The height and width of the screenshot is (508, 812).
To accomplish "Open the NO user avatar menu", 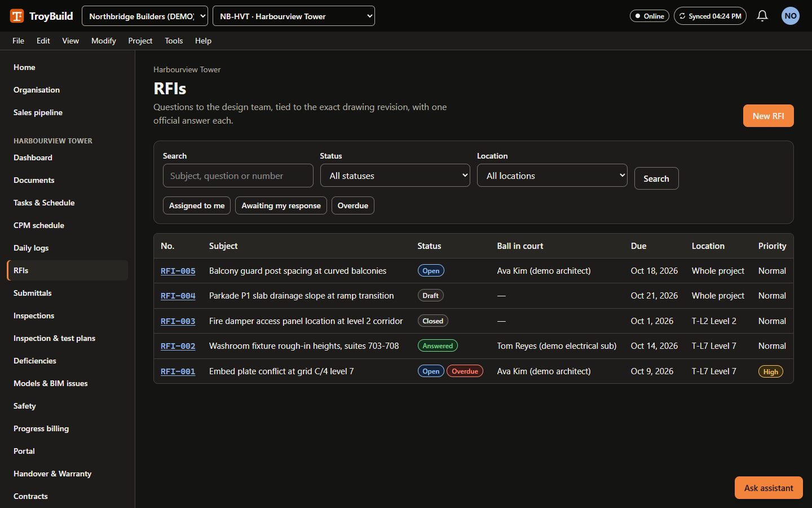I will 791,16.
